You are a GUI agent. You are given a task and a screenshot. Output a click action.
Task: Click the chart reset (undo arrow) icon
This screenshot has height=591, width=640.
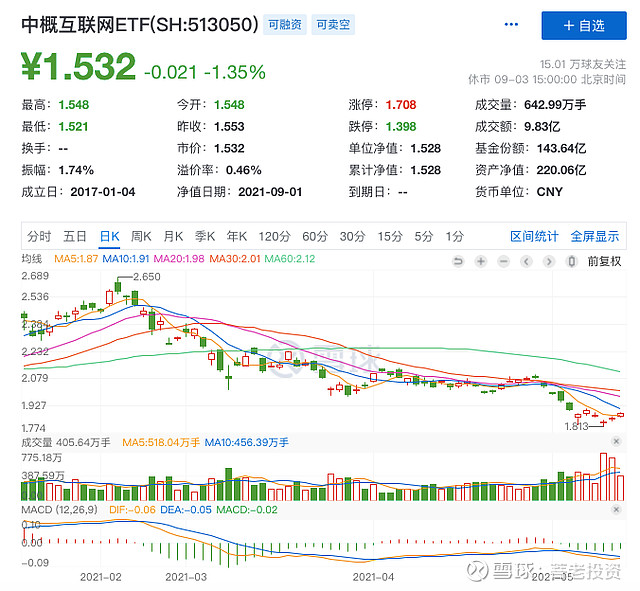click(x=458, y=261)
